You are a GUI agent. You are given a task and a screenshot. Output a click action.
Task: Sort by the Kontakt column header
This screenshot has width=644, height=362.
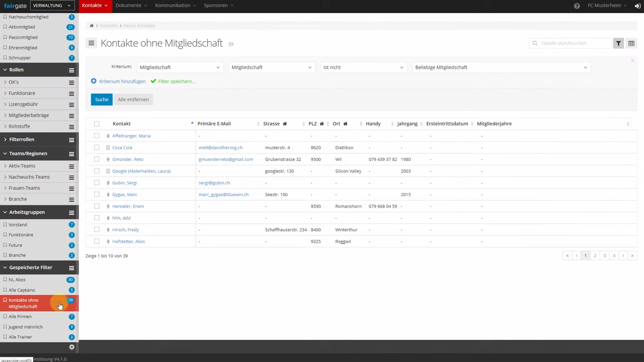pyautogui.click(x=121, y=124)
